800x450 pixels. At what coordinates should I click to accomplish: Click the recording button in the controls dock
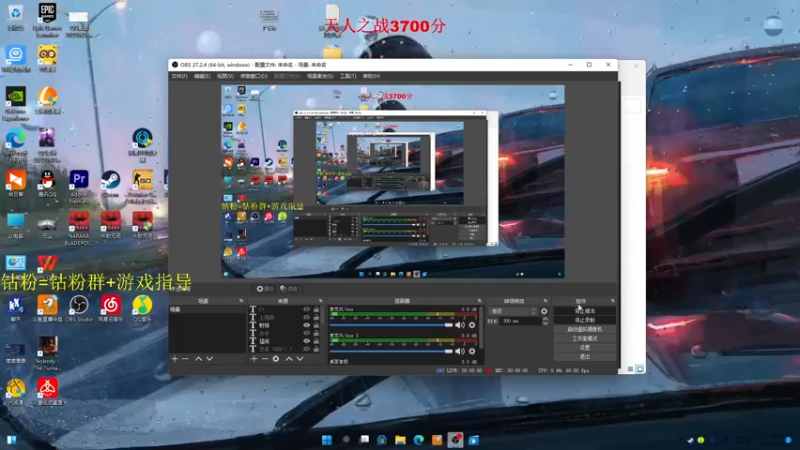tap(585, 320)
